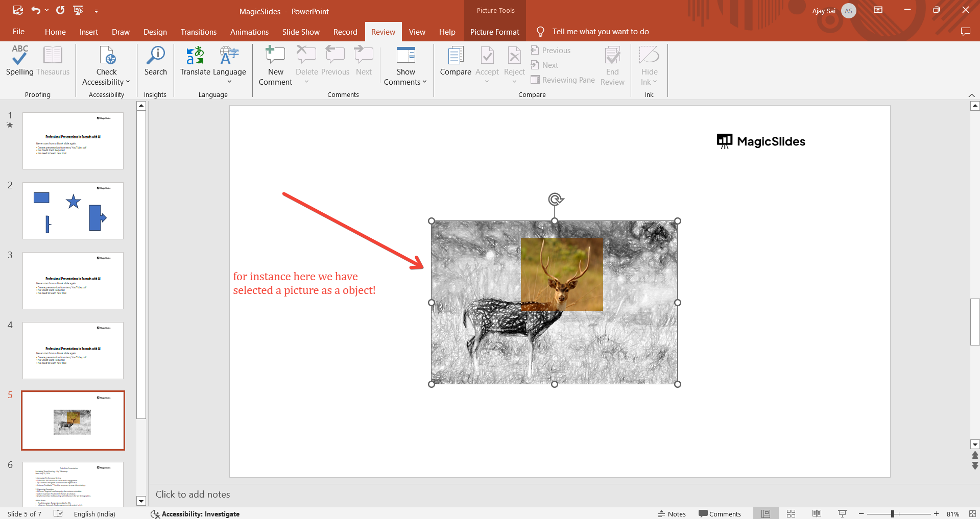980x519 pixels.
Task: Add a New Comment
Action: (275, 65)
